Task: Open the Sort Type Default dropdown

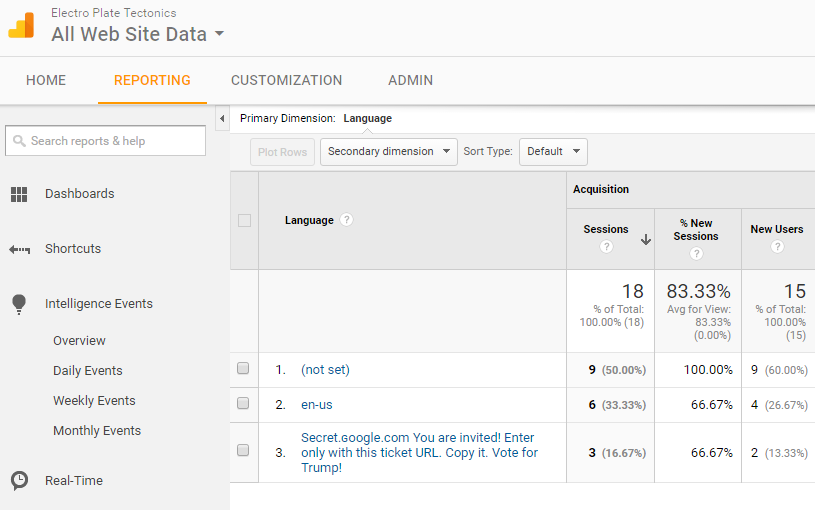Action: coord(553,152)
